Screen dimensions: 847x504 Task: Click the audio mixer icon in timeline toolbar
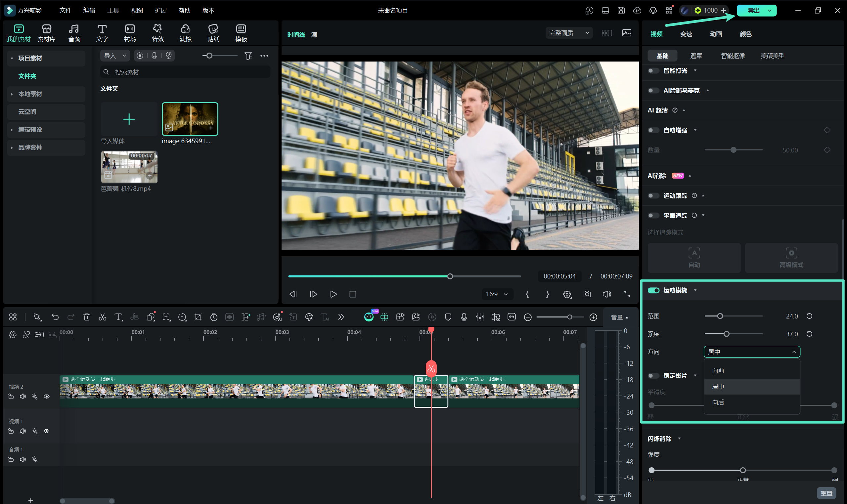coord(480,317)
